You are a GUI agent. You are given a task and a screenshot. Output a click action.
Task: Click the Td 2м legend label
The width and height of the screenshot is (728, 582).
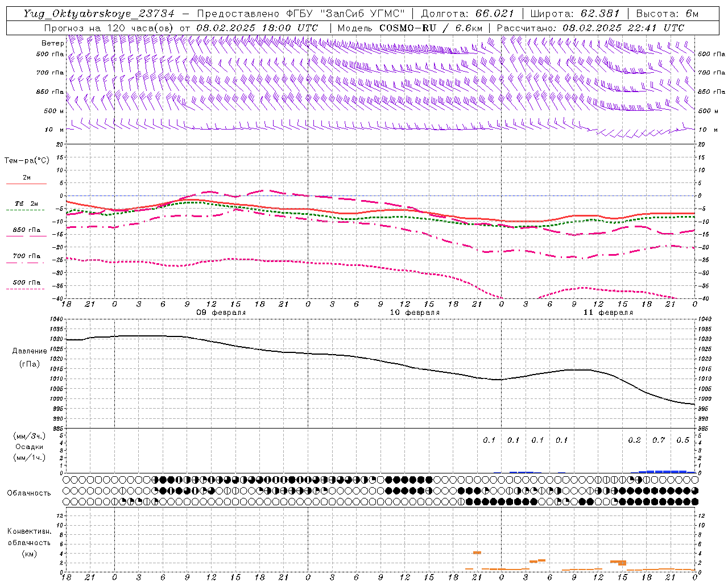[x=27, y=203]
